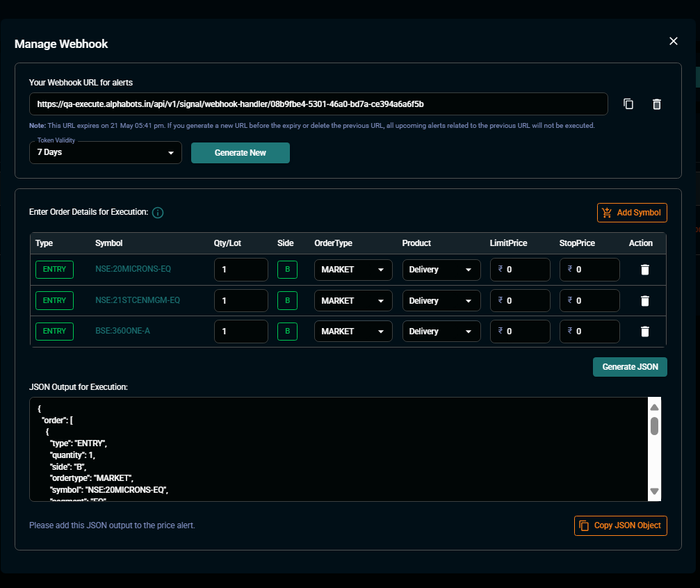Click the Generate New button
700x588 pixels.
pos(241,152)
